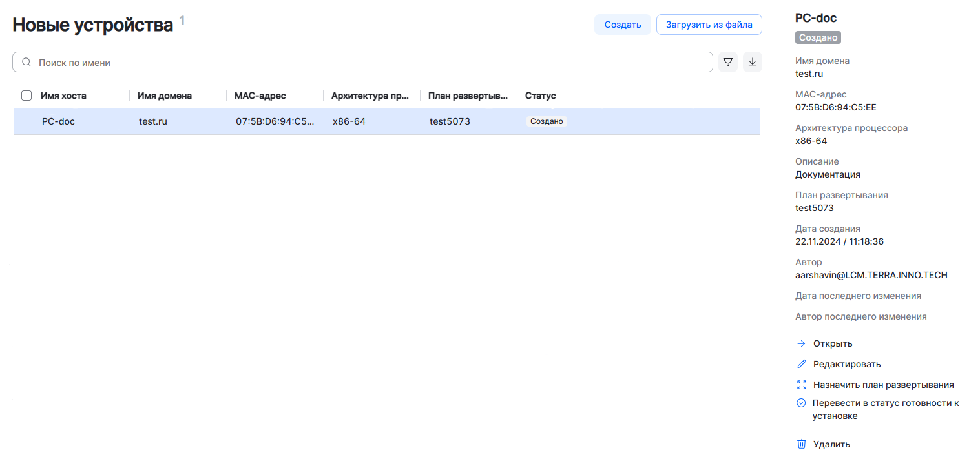Click the arrow icon beside Открыть

[801, 343]
